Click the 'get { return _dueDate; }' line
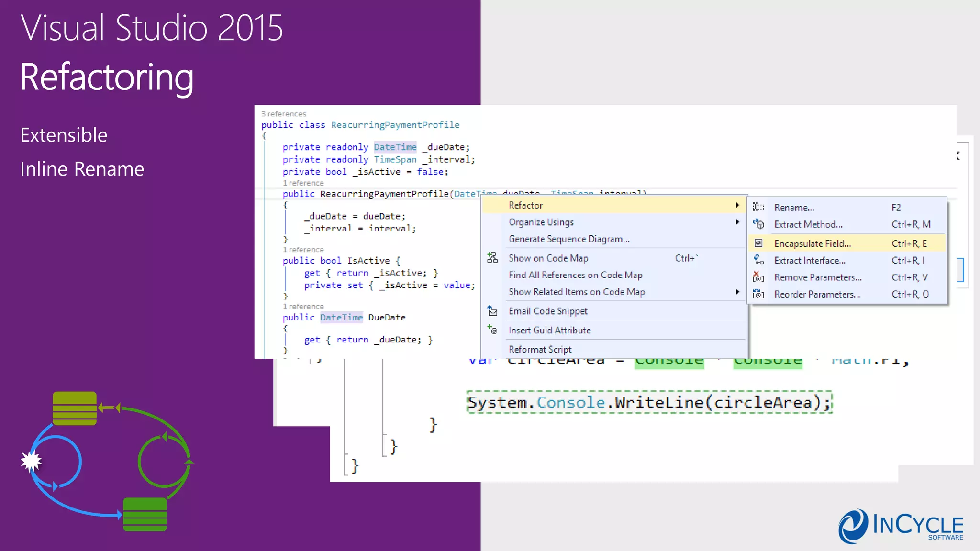Viewport: 980px width, 551px height. click(x=368, y=340)
